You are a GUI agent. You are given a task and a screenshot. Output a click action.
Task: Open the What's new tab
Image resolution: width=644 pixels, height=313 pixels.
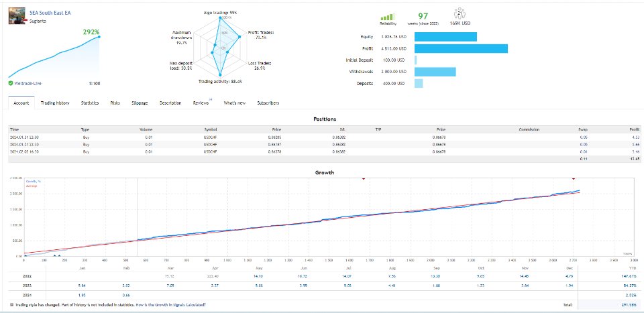pos(234,103)
